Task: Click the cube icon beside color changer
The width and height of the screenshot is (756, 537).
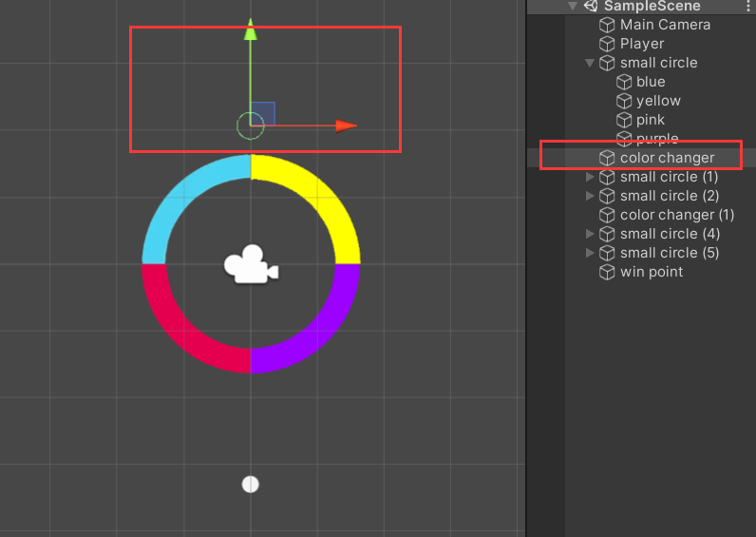Action: point(607,158)
